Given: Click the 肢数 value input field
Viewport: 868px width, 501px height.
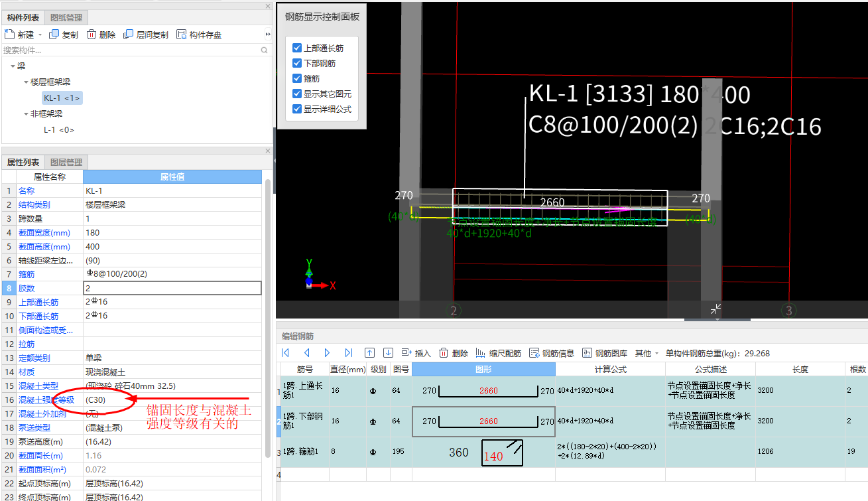Looking at the screenshot, I should tap(172, 288).
